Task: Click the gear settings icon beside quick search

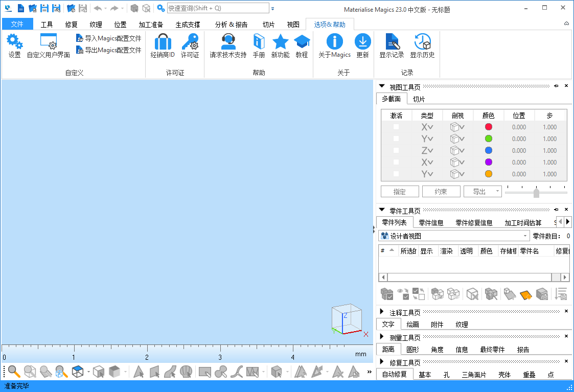Action: [x=160, y=8]
